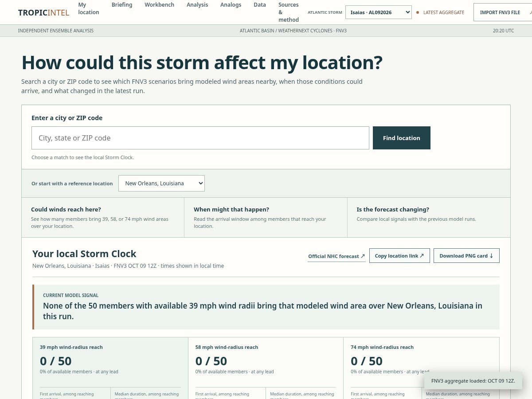Screen dimensions: 532x399
Task: Select the 74 mph wind-radius reach card
Action: [421, 368]
